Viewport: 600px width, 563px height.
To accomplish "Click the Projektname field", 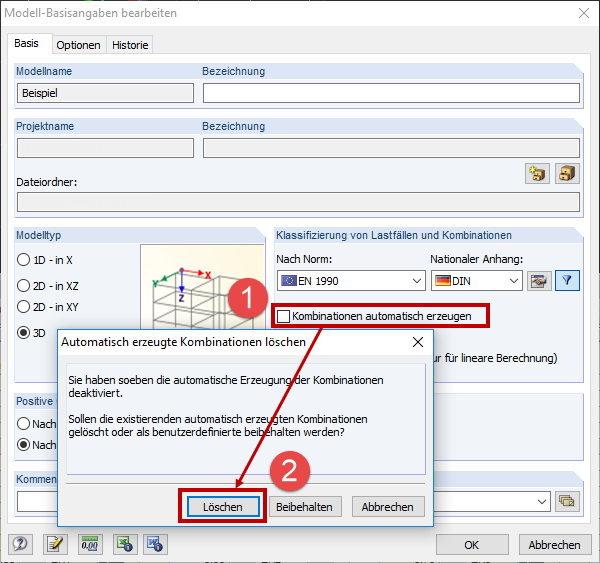I will [x=106, y=148].
